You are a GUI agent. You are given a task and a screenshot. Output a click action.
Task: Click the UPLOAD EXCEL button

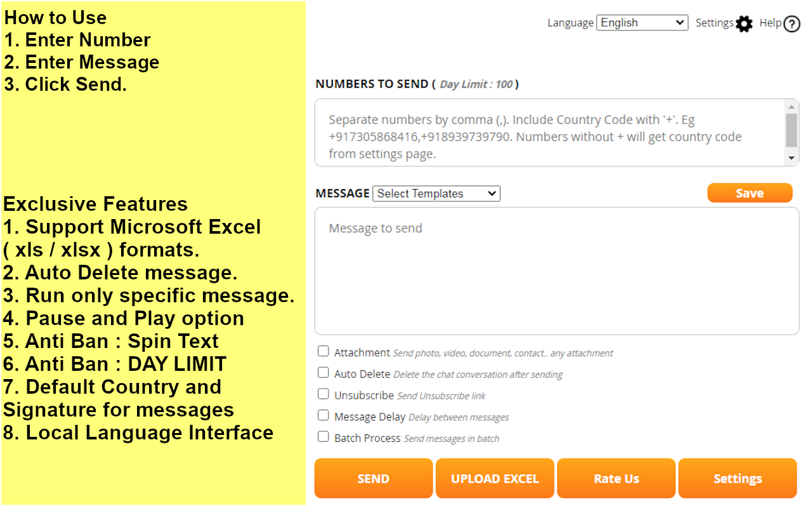click(x=495, y=478)
